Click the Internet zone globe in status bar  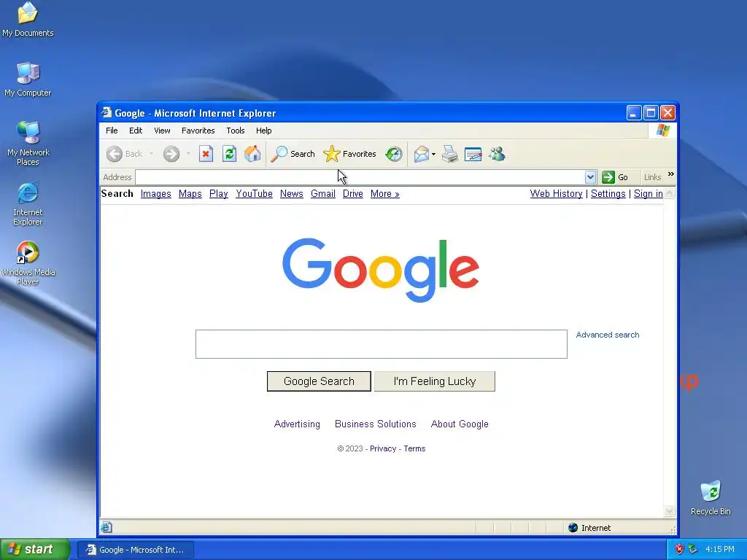coord(573,528)
